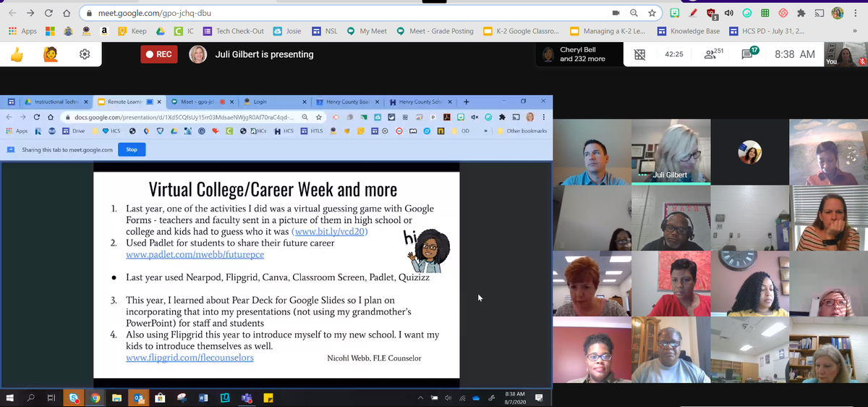Switch to Meet - gpo-jchq tab in shared browser
868x407 pixels.
[201, 102]
